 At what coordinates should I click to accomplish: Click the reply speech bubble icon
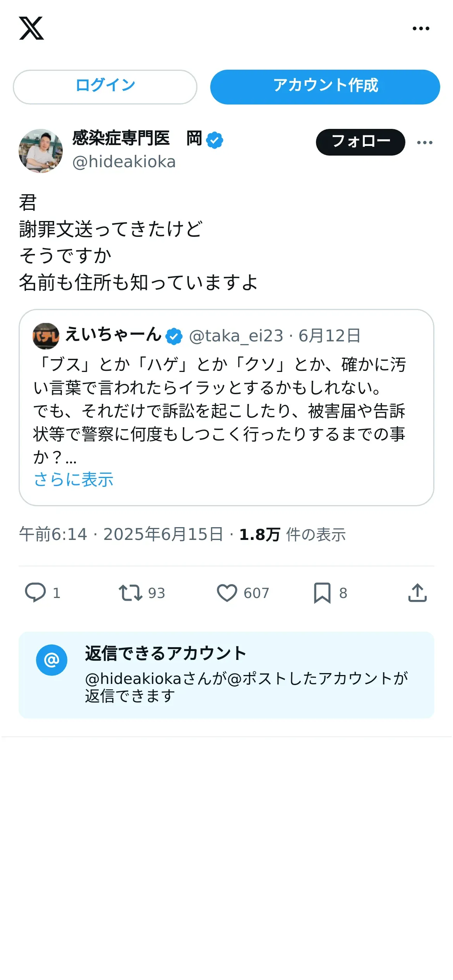pos(35,593)
